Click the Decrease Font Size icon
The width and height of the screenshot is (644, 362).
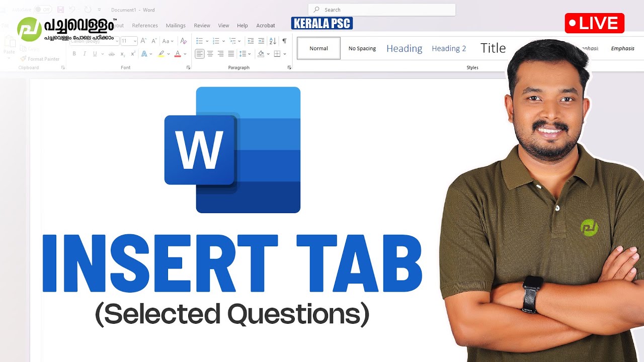pos(153,41)
